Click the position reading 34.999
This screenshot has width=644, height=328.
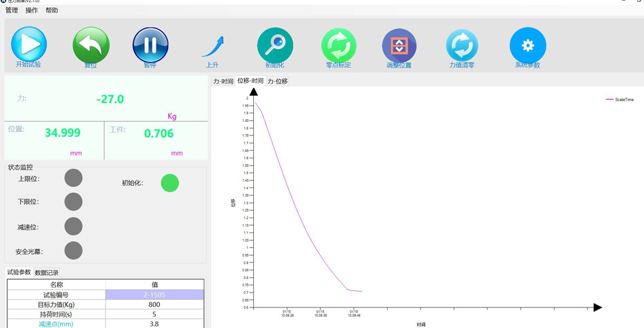click(x=62, y=133)
